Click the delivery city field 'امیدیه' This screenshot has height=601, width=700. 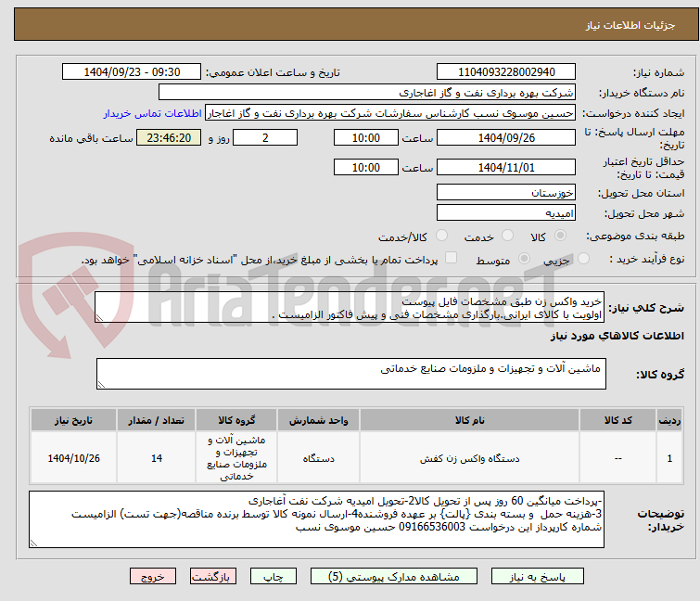pyautogui.click(x=506, y=213)
